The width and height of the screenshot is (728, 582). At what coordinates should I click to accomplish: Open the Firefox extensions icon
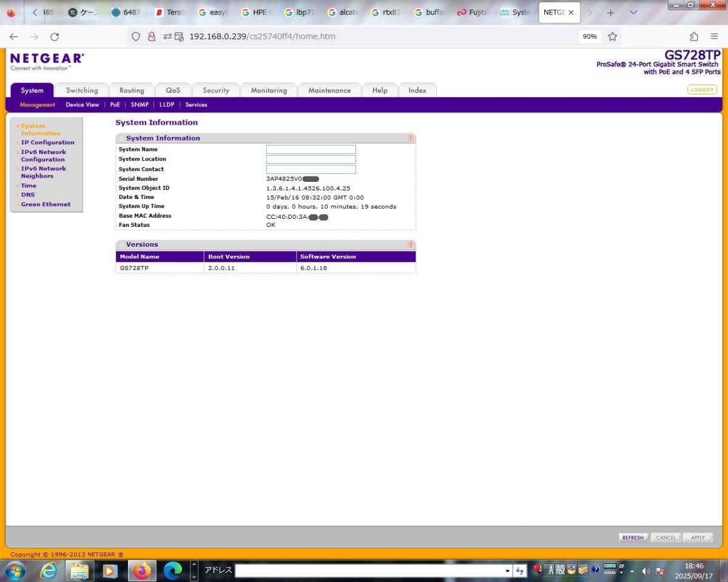tap(694, 36)
